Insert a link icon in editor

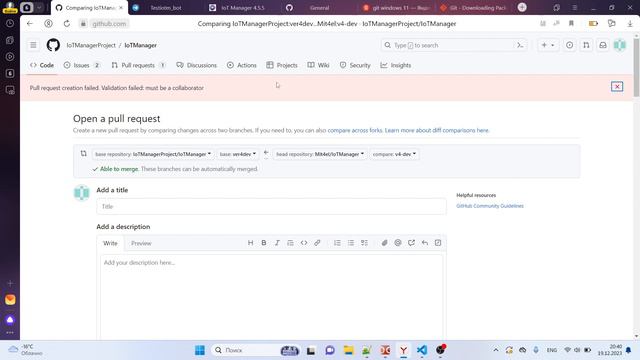pyautogui.click(x=317, y=243)
